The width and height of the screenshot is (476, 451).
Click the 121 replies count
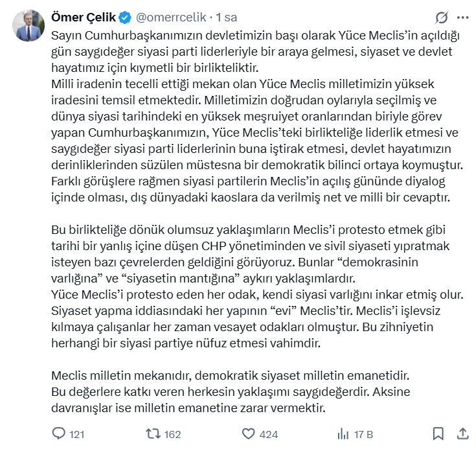pos(77,434)
